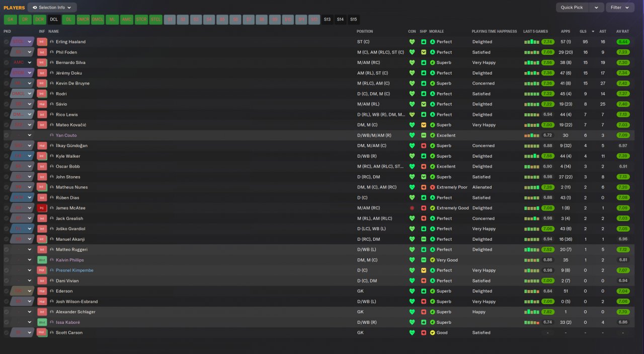Click Alexander Schlager's 7.82 rating pill
The width and height of the screenshot is (644, 354).
548,312
